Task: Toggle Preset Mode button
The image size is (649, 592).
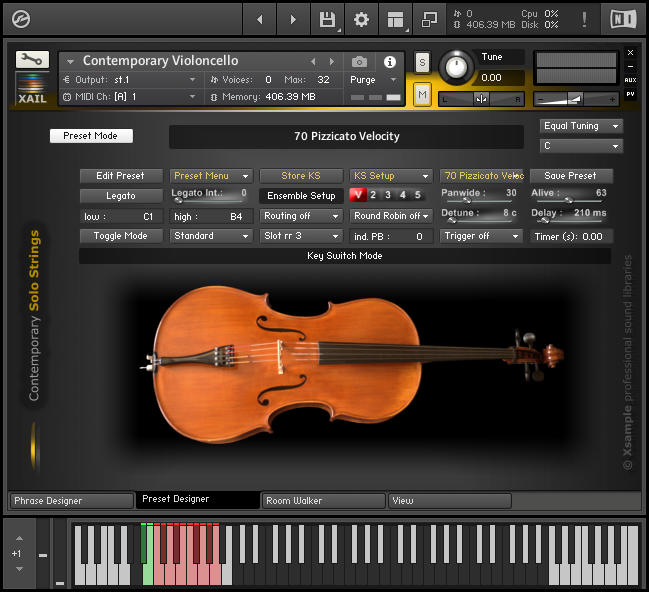Action: [x=91, y=136]
